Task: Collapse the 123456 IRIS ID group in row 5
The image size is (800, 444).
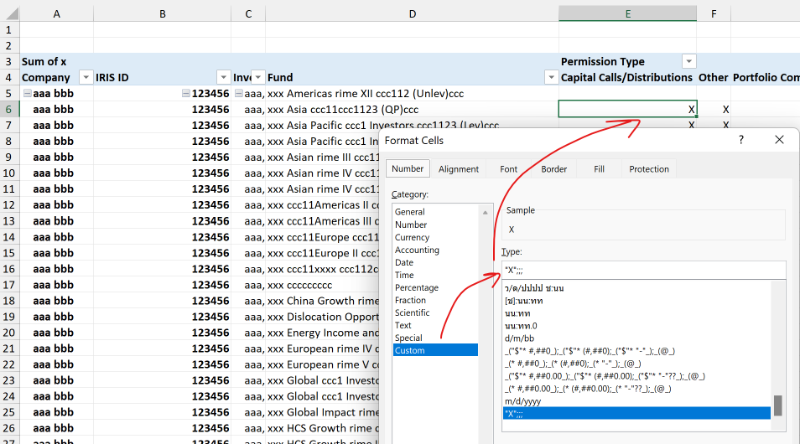Action: [x=186, y=93]
